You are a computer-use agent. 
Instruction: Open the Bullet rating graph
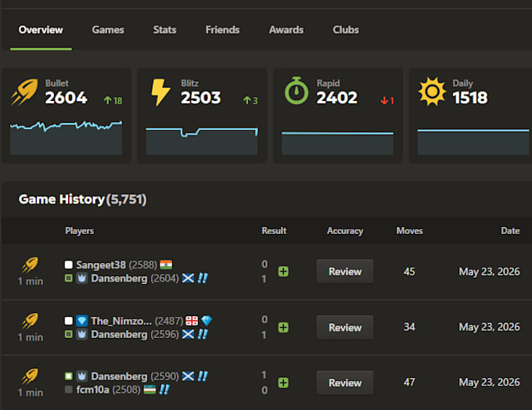pyautogui.click(x=66, y=138)
